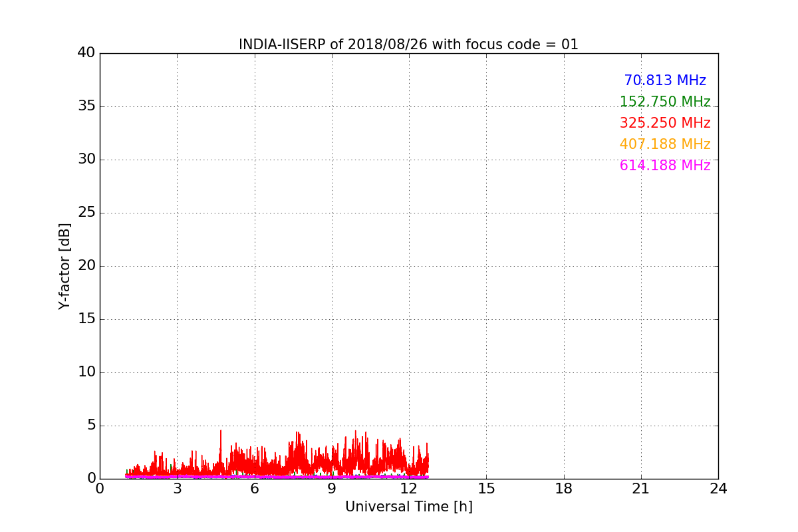Screen dimensions: 798x532
Task: Click the Universal Time [h] axis label
Action: [x=408, y=507]
